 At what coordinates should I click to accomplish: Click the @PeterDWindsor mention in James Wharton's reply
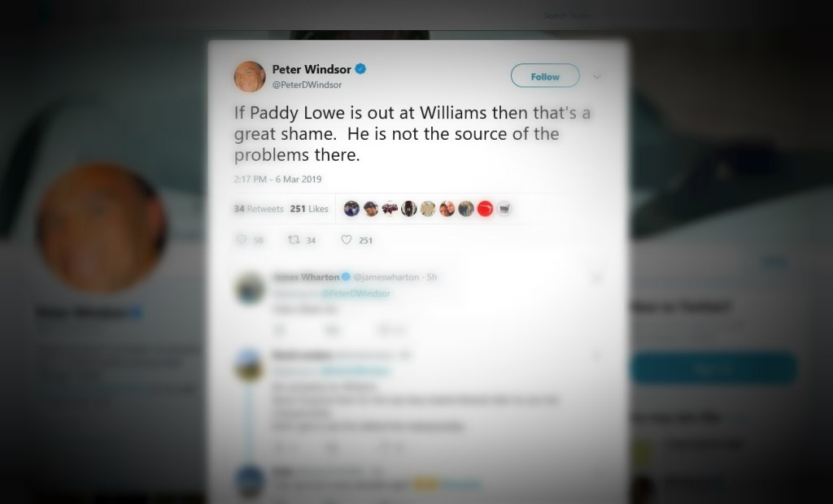(355, 293)
